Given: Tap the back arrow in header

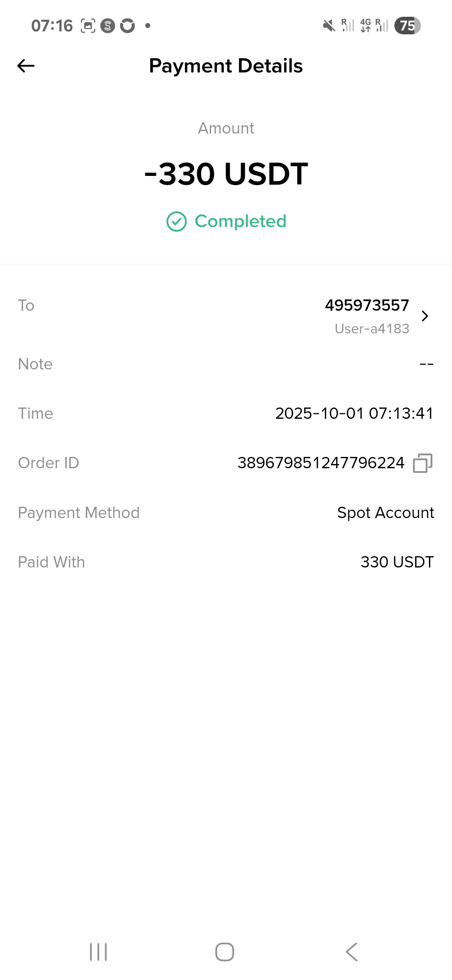Looking at the screenshot, I should [26, 66].
